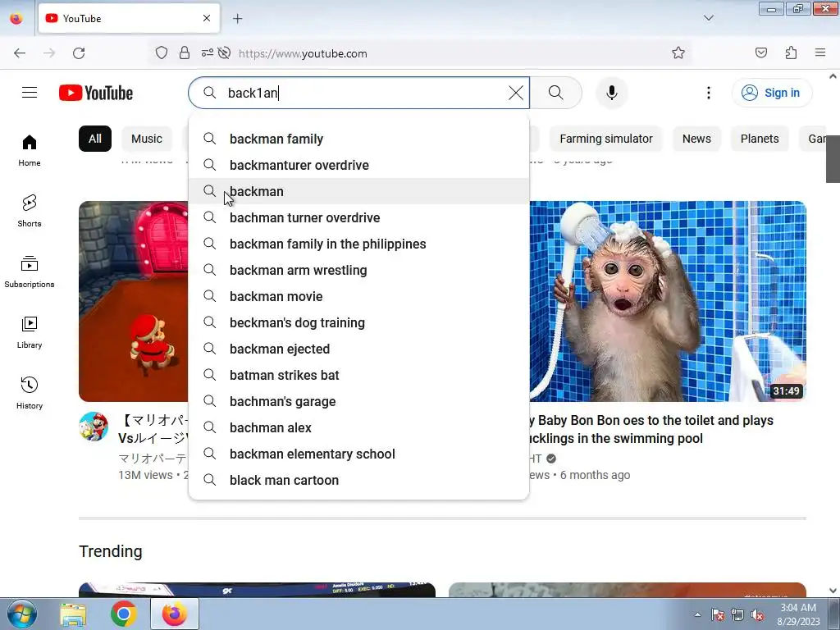Open the Firefox application menu
The image size is (840, 630).
(820, 53)
